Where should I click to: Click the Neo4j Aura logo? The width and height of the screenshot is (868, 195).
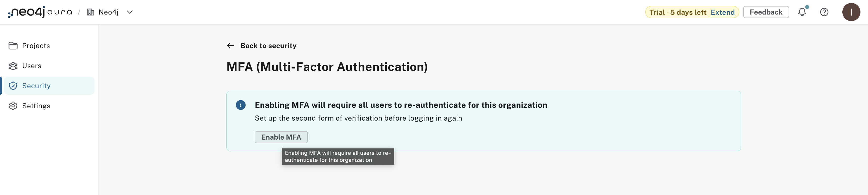click(39, 12)
